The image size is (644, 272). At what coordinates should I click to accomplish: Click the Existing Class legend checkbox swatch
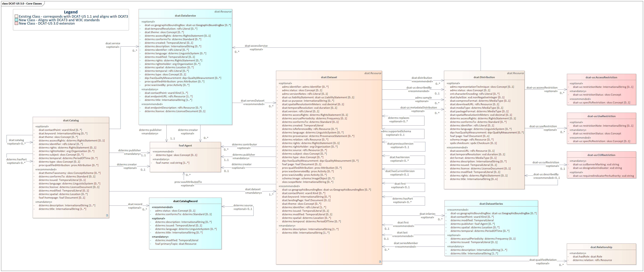17,16
